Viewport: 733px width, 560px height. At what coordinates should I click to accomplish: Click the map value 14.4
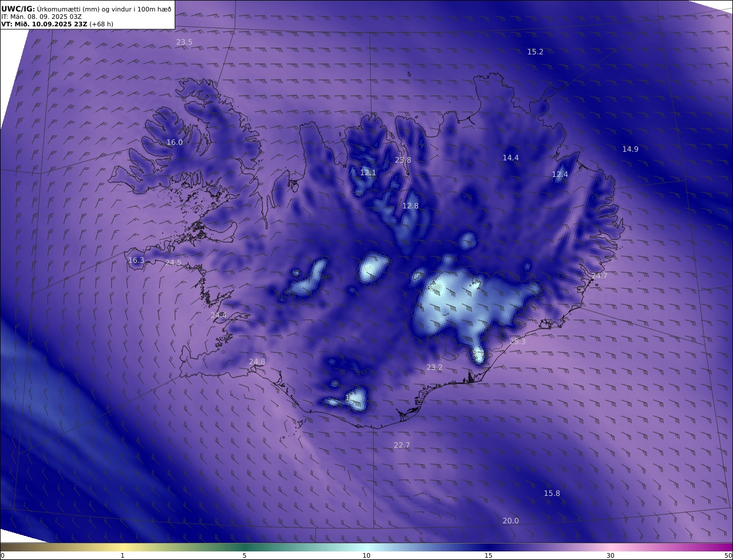coord(510,158)
